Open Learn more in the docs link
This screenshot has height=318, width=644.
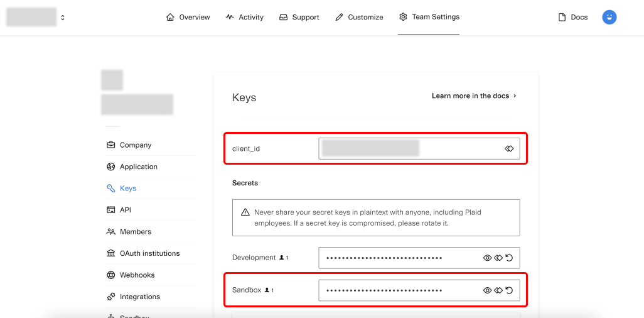(x=470, y=96)
